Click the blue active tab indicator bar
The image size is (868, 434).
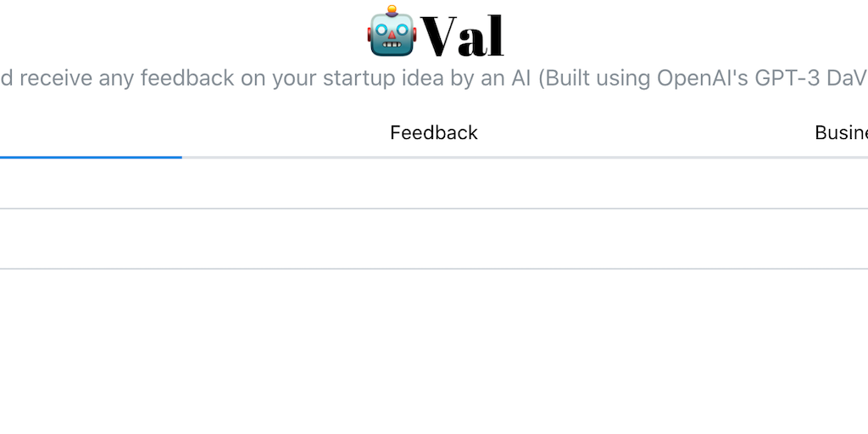[89, 157]
